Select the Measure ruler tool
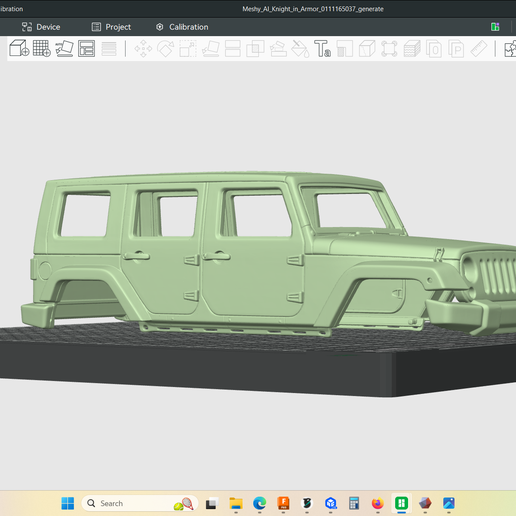 point(479,49)
